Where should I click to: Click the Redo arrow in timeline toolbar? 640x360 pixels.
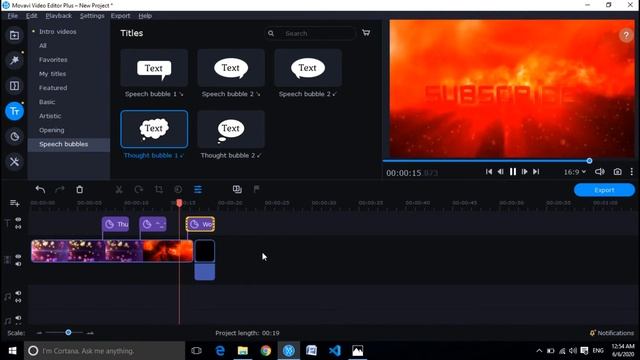coord(60,189)
